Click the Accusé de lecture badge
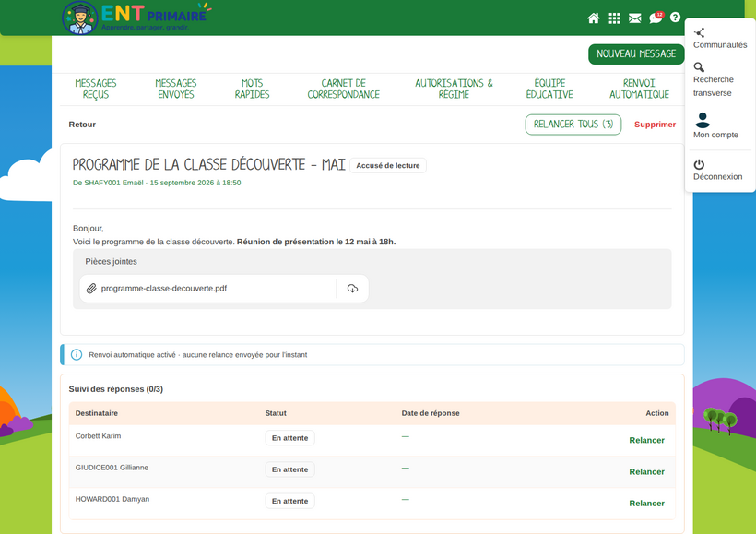 [387, 165]
